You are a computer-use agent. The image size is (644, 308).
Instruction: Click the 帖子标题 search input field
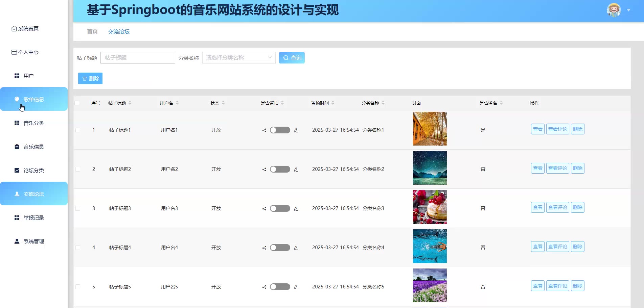[138, 58]
